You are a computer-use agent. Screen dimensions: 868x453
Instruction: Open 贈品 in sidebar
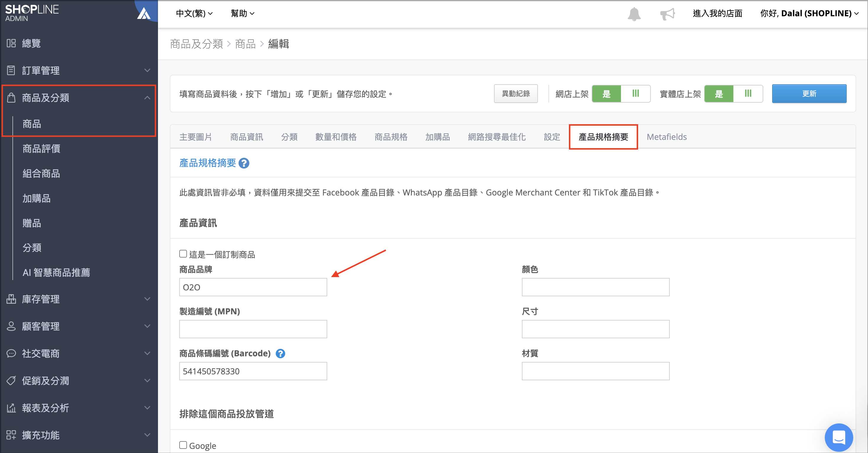click(x=32, y=223)
